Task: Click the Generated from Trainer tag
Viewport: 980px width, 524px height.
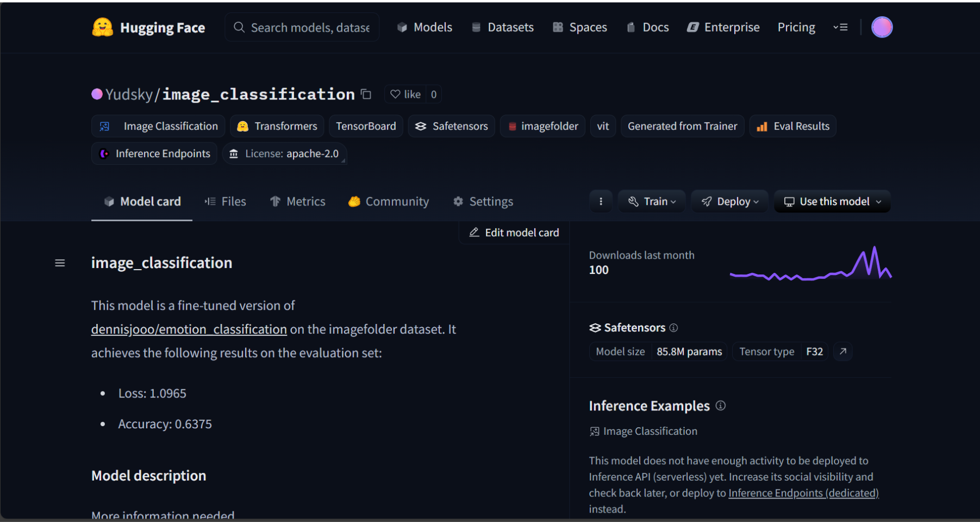Action: point(682,126)
